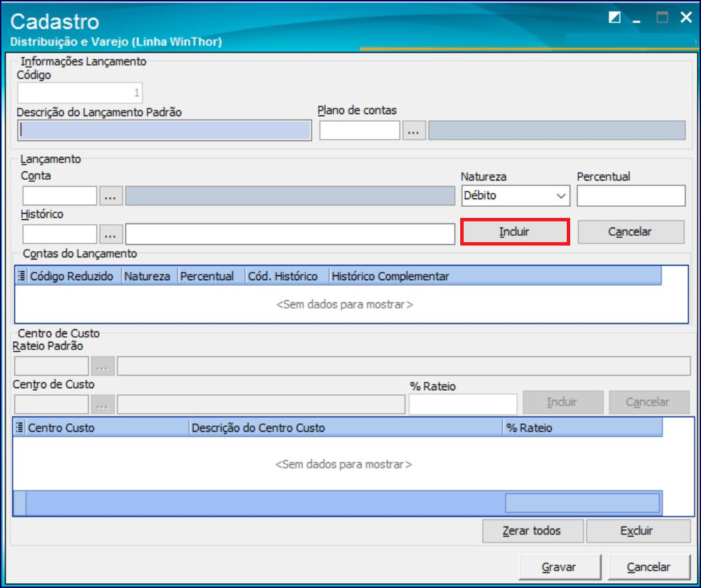701x588 pixels.
Task: Focus Descrição do Lançamento Padrão field
Action: [165, 130]
